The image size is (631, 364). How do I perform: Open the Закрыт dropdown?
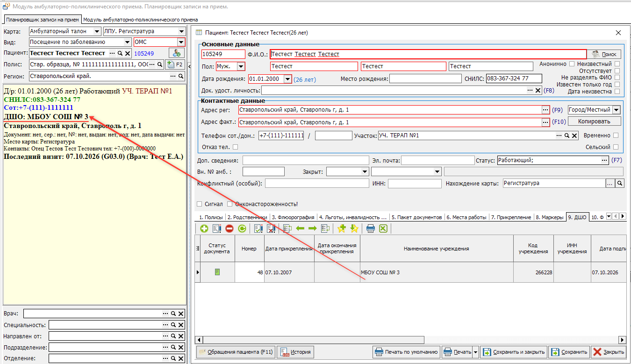[x=365, y=172]
